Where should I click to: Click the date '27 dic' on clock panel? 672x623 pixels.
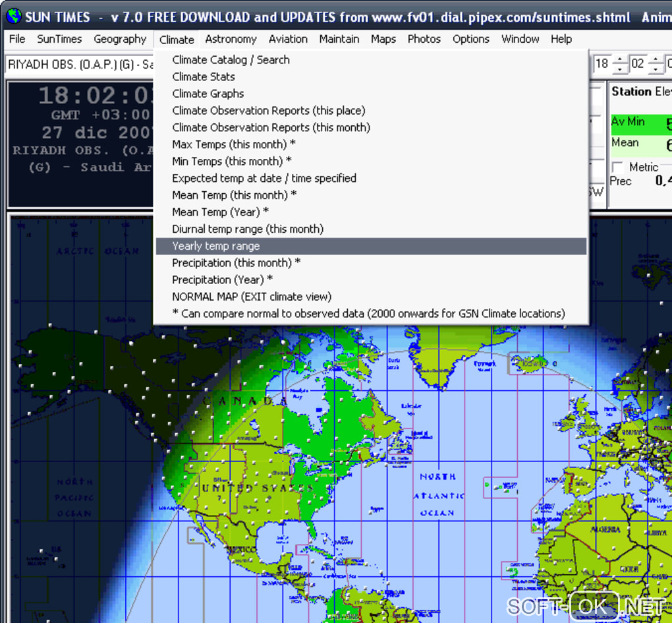[x=74, y=133]
